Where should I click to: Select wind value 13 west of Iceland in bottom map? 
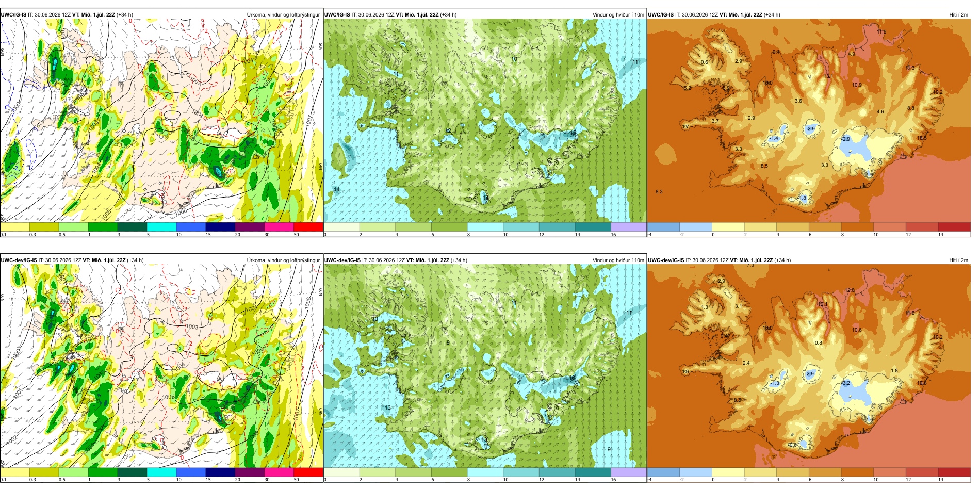click(x=387, y=407)
